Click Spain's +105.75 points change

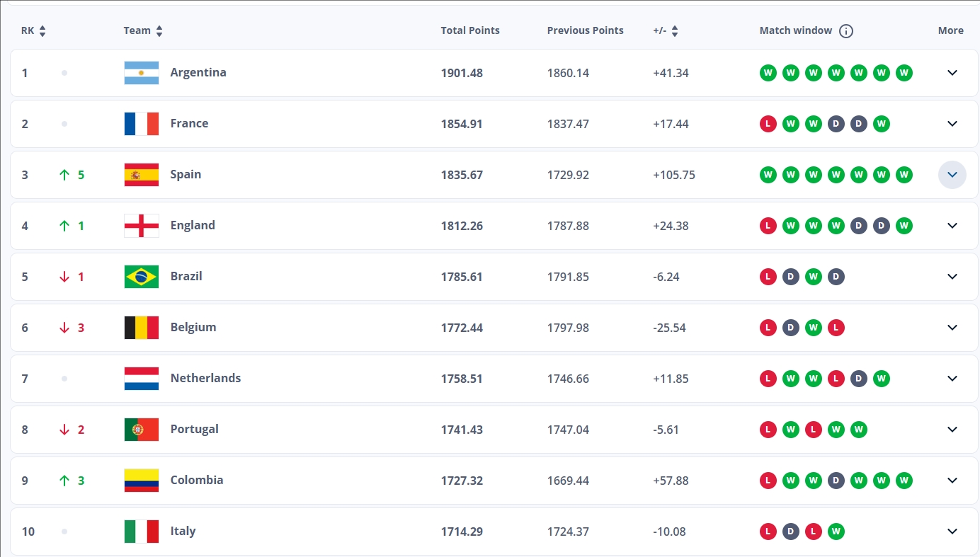[x=674, y=175]
